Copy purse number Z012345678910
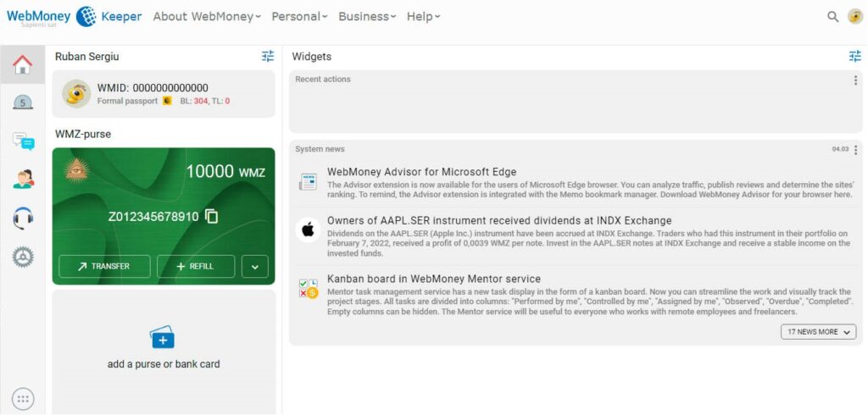The image size is (868, 415). [211, 216]
